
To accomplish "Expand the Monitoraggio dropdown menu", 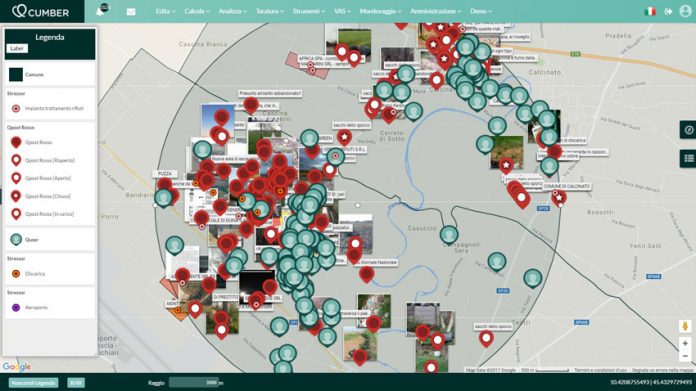I will point(380,11).
